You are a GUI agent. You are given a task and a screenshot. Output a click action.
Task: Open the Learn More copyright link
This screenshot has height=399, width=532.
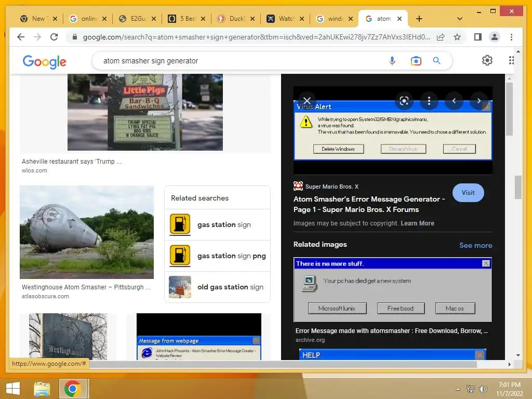click(417, 223)
